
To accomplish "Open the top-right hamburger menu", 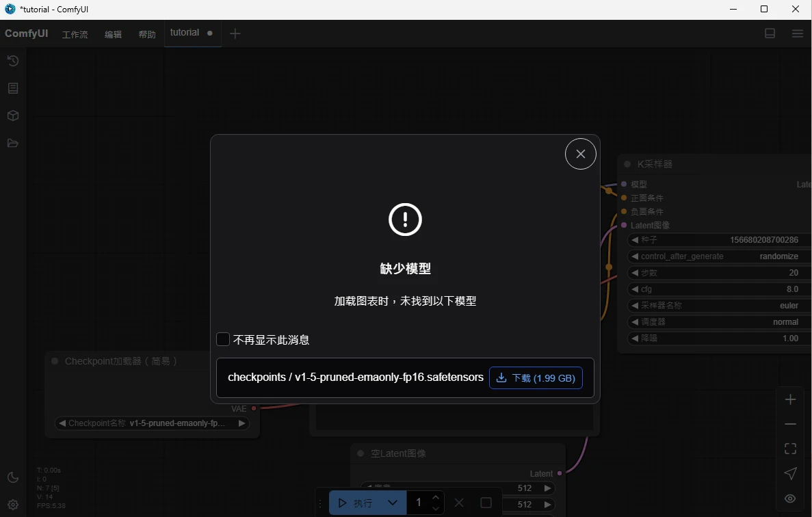I will coord(797,34).
